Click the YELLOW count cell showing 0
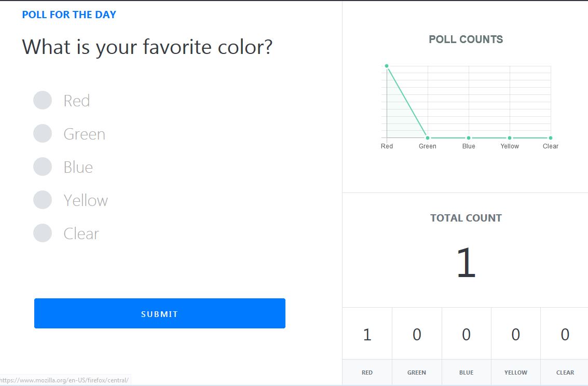Image resolution: width=588 pixels, height=386 pixels. pos(516,334)
